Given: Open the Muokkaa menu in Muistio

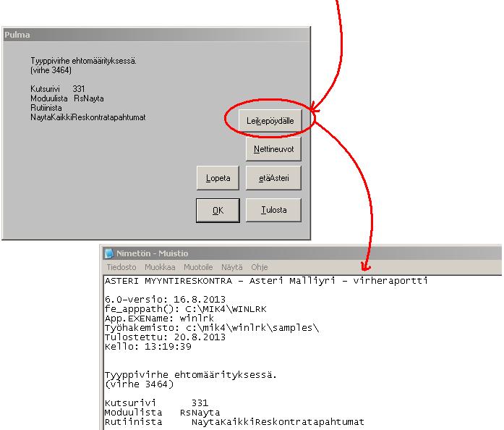Looking at the screenshot, I should tap(160, 267).
